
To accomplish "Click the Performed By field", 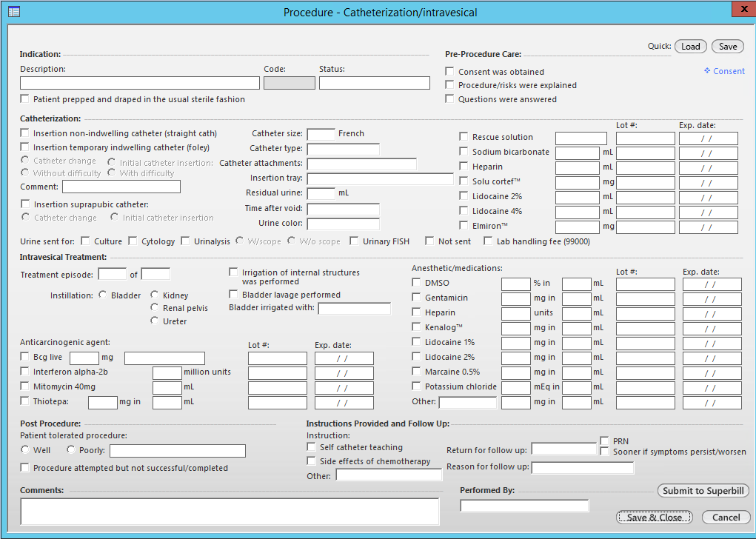I will click(x=524, y=505).
